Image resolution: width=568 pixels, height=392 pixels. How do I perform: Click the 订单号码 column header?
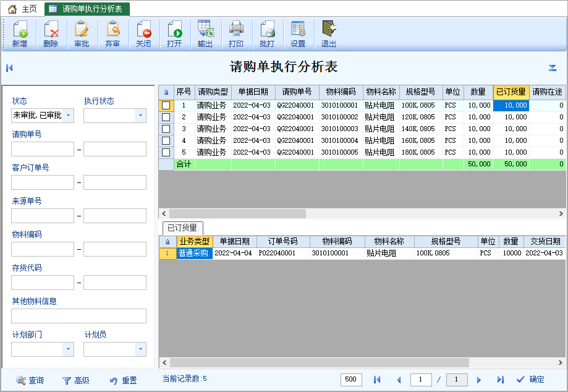click(283, 242)
